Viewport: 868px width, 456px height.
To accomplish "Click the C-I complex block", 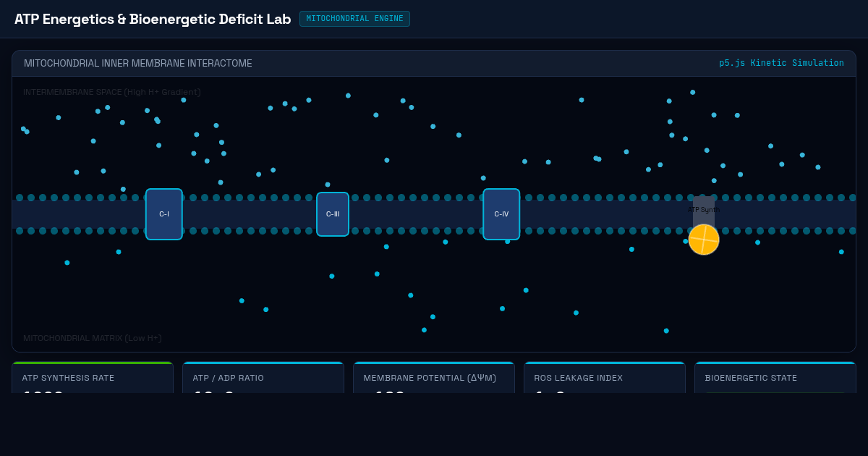I will (x=164, y=214).
